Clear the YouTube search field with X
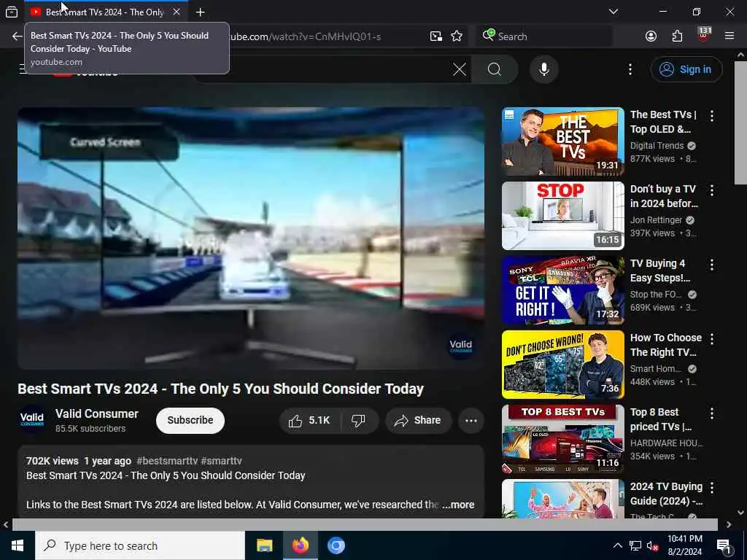 pos(460,69)
